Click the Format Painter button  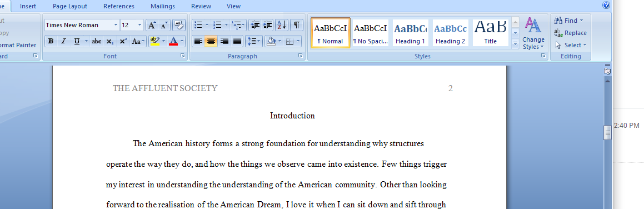[18, 45]
